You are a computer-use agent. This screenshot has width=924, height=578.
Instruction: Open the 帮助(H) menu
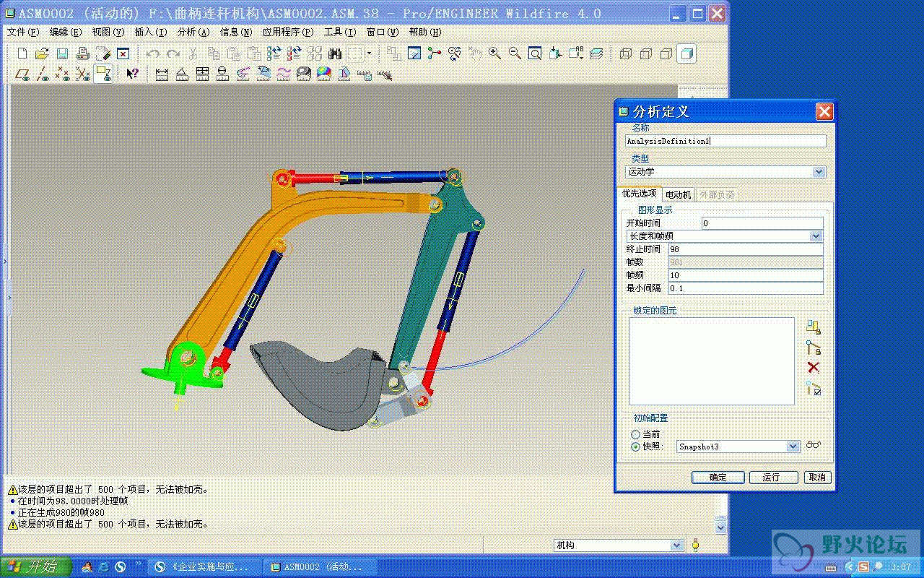(425, 33)
